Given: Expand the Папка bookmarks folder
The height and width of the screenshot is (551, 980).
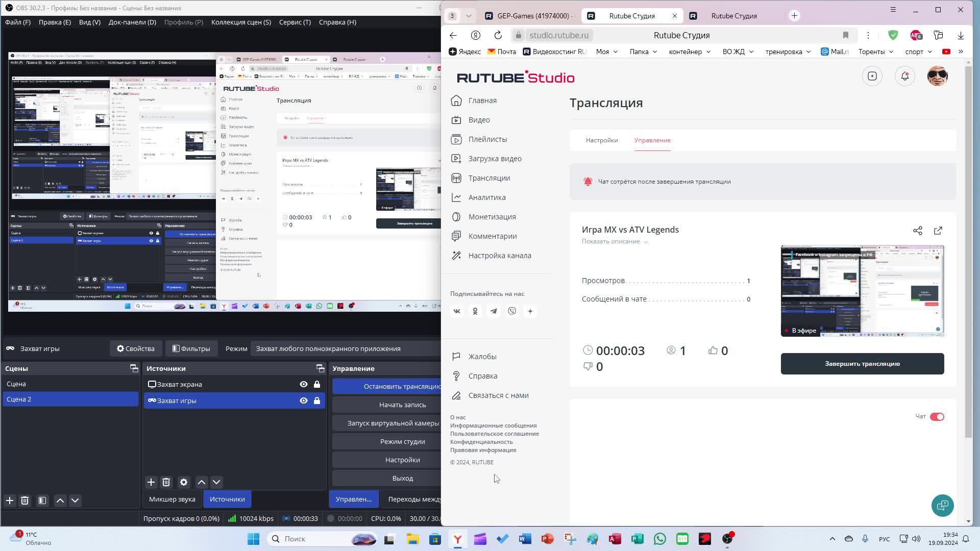Looking at the screenshot, I should click(x=643, y=52).
